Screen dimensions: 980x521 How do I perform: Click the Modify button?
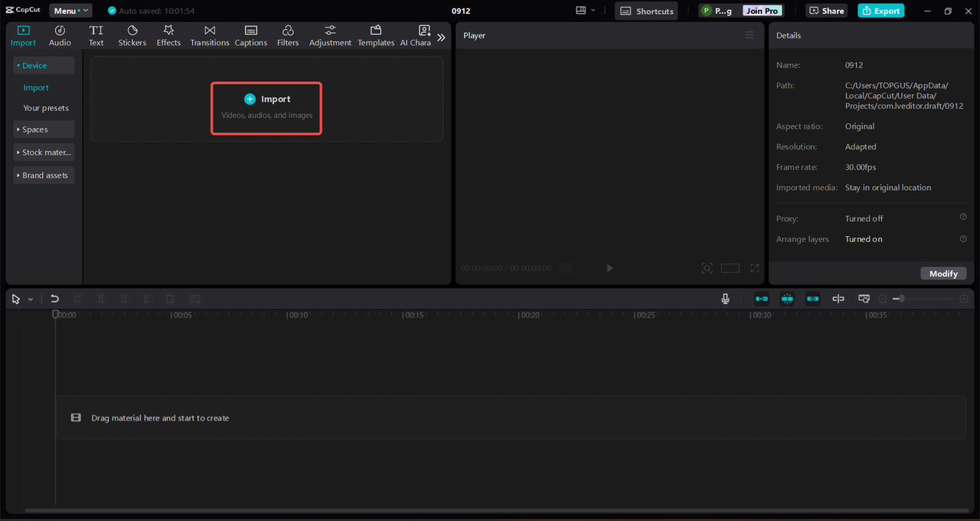point(943,274)
